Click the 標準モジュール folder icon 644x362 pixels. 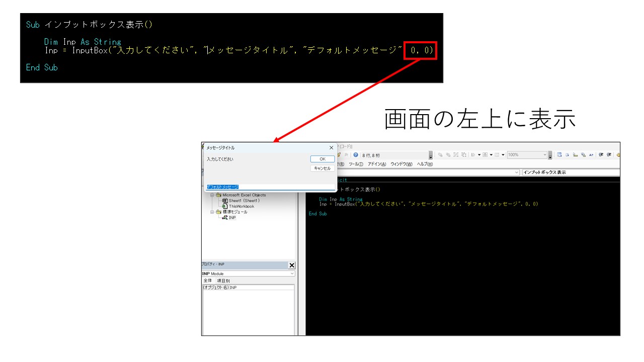[218, 212]
